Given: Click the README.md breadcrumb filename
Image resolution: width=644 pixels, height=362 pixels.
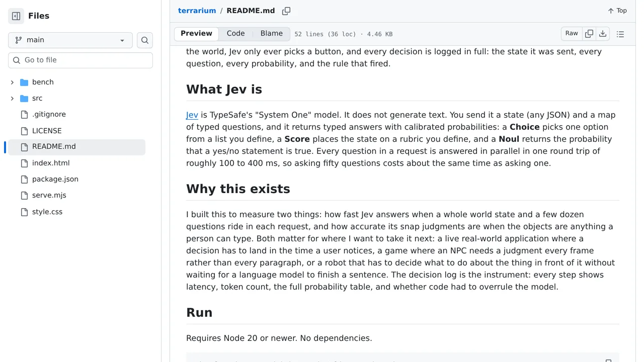Looking at the screenshot, I should tap(251, 11).
